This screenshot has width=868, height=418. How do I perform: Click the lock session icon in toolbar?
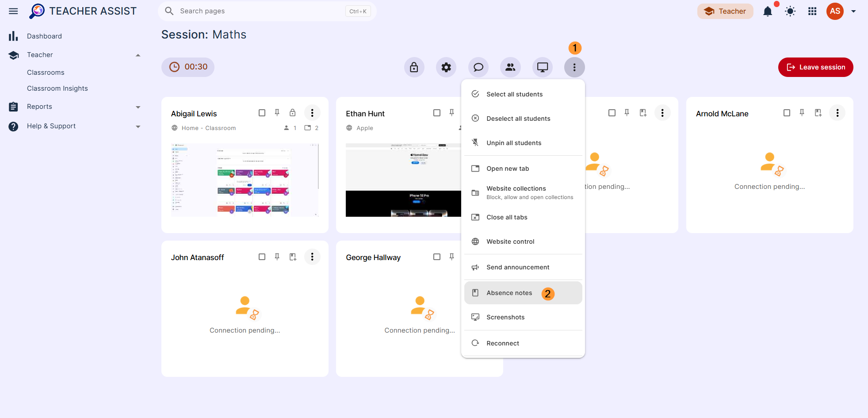tap(414, 67)
